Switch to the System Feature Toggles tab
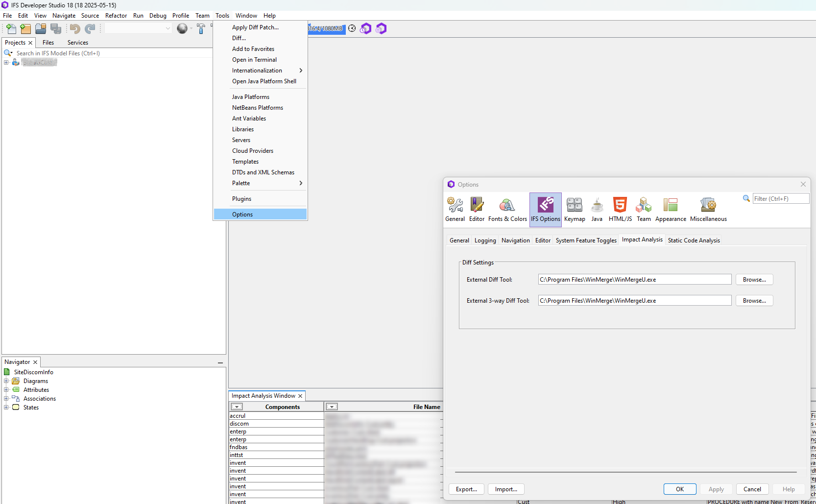Image resolution: width=816 pixels, height=504 pixels. tap(586, 240)
